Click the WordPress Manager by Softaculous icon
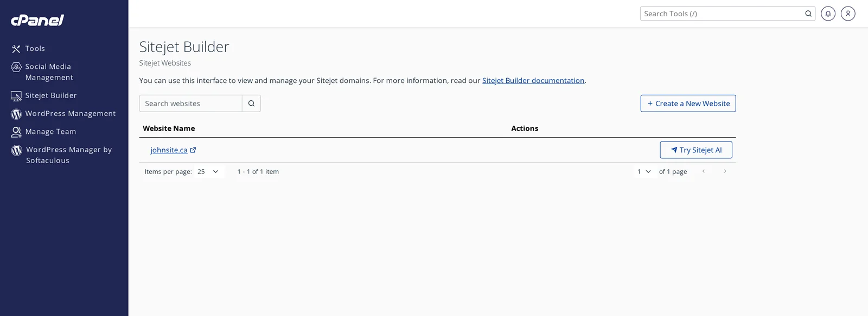The width and height of the screenshot is (868, 316). [17, 150]
